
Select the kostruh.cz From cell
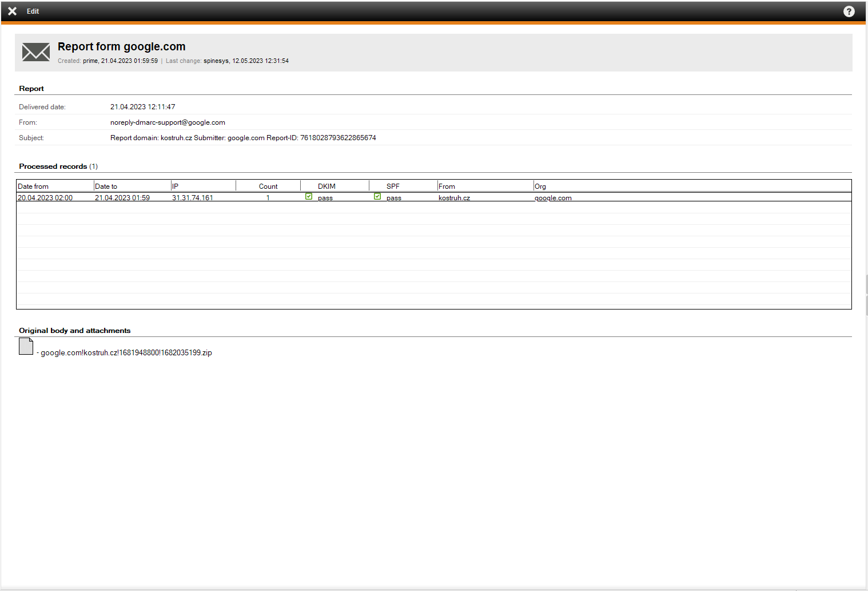(454, 198)
